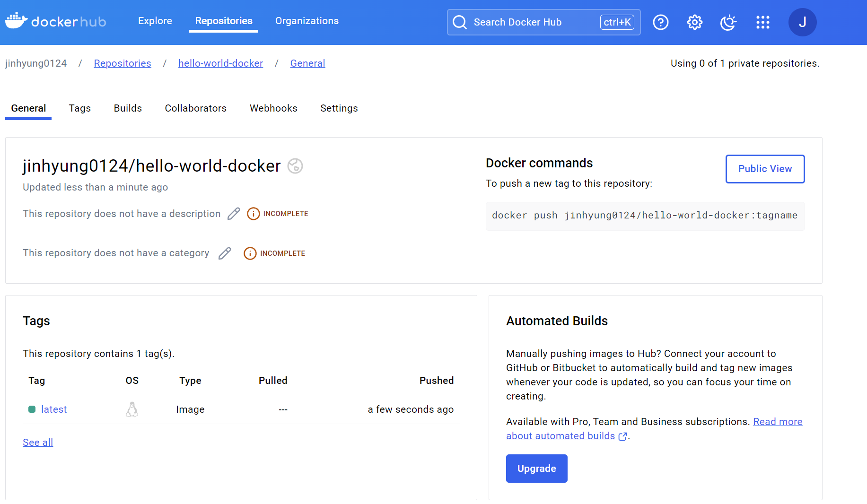This screenshot has height=504, width=867.
Task: Follow the Repositories breadcrumb link
Action: pos(123,63)
